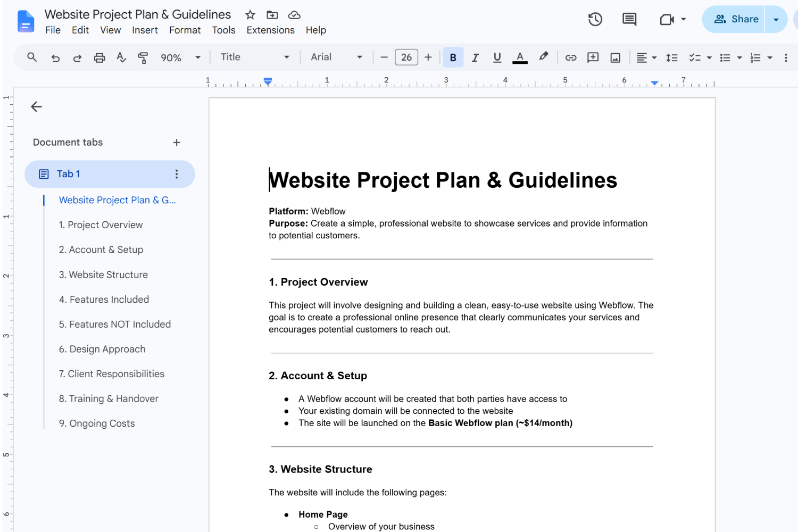Jump to Website Project Plan outline heading
Image resolution: width=798 pixels, height=532 pixels.
117,200
